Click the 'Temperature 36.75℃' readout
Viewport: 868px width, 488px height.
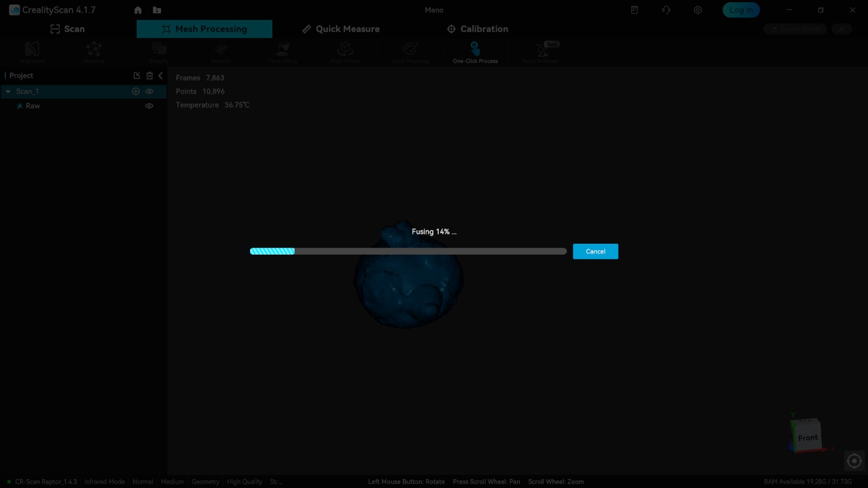(213, 105)
